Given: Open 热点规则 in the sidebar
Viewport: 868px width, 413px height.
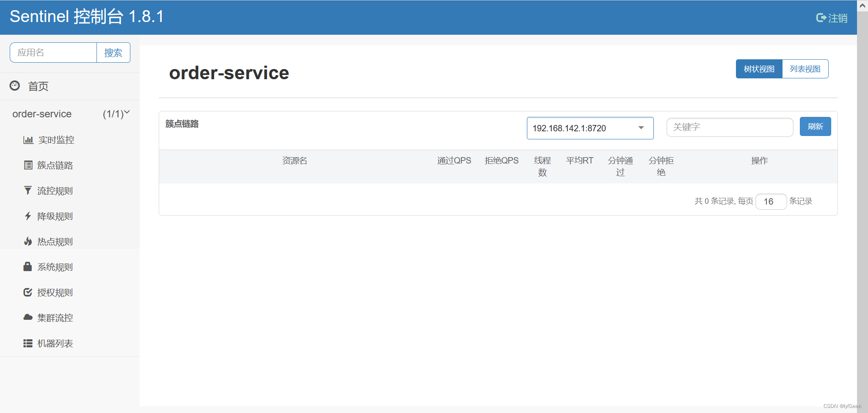Looking at the screenshot, I should 55,241.
